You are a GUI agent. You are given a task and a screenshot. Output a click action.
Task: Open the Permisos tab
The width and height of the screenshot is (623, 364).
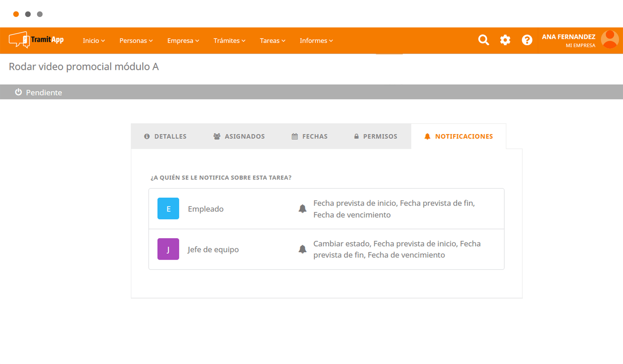[376, 136]
